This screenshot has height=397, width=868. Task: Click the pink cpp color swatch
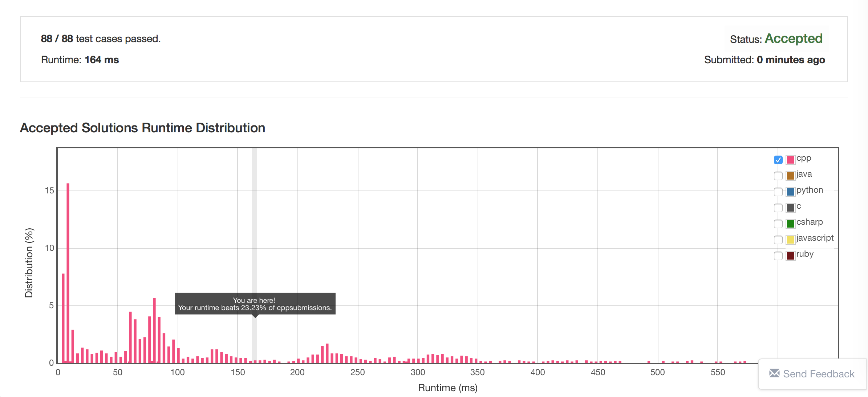[x=790, y=160]
